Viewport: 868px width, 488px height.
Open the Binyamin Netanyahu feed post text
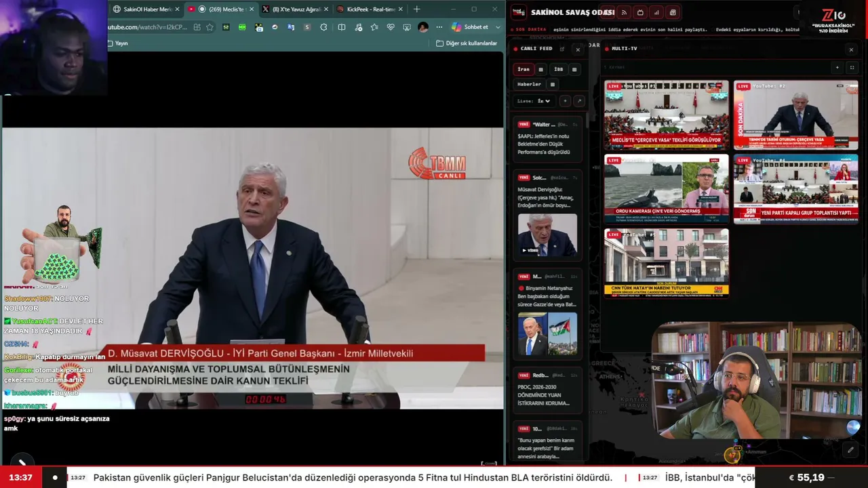click(x=547, y=296)
